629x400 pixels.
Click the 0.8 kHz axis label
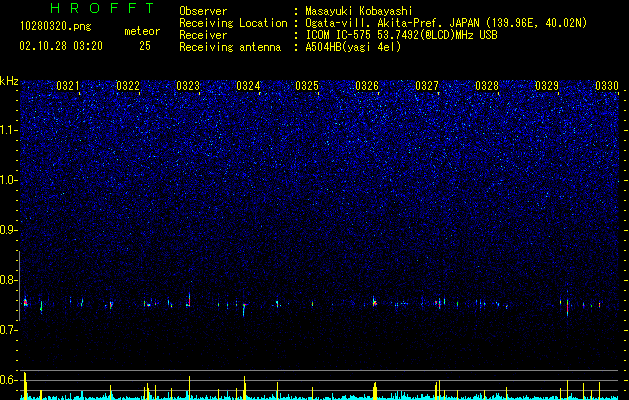pyautogui.click(x=9, y=280)
